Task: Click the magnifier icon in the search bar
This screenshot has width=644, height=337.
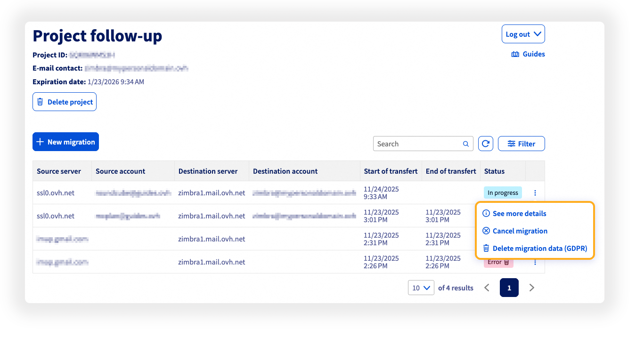Action: (x=465, y=144)
